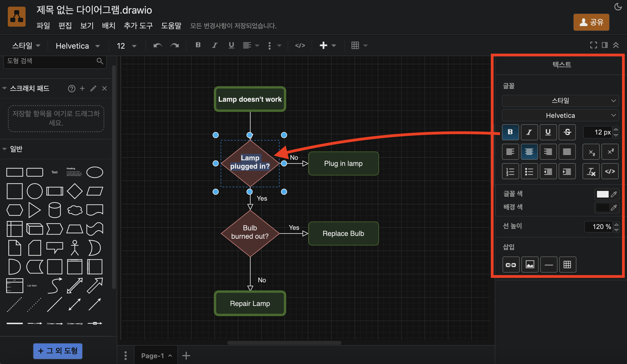The image size is (627, 364).
Task: Click the 글꼴 색 white swatch
Action: (x=603, y=194)
